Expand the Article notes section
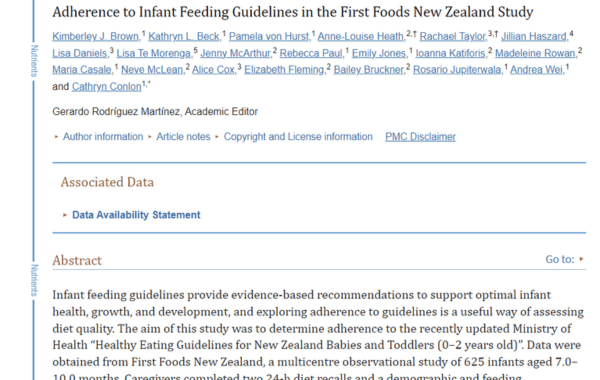Screen dimensions: 600x380 click(183, 137)
